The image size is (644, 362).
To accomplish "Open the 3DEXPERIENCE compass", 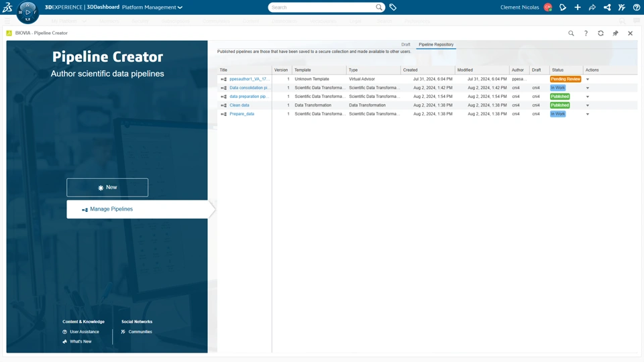I will (28, 12).
